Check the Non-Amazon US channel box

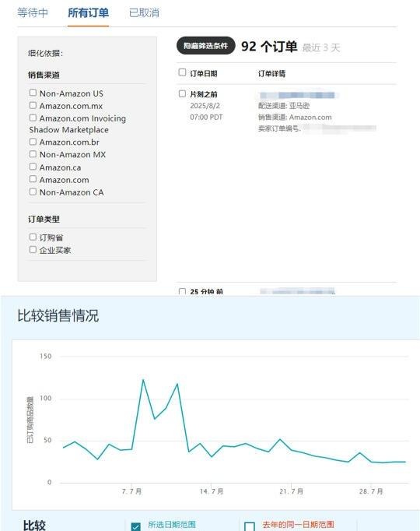[x=33, y=93]
